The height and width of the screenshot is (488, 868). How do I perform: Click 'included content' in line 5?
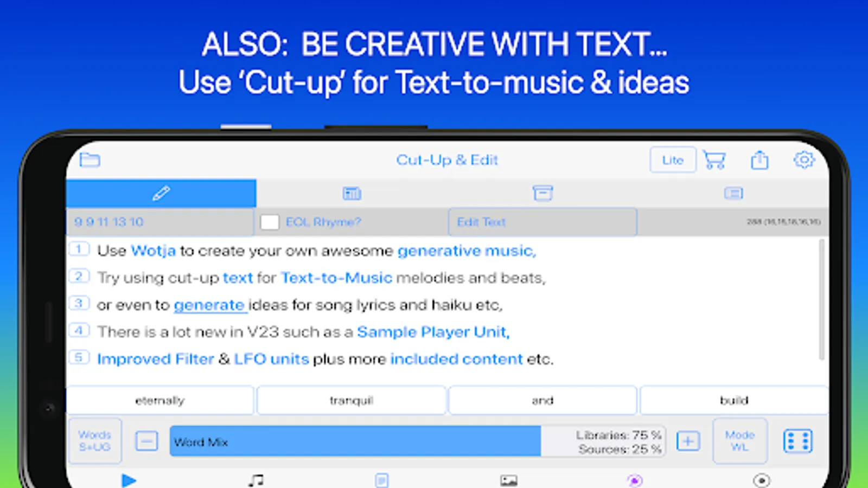click(x=456, y=359)
